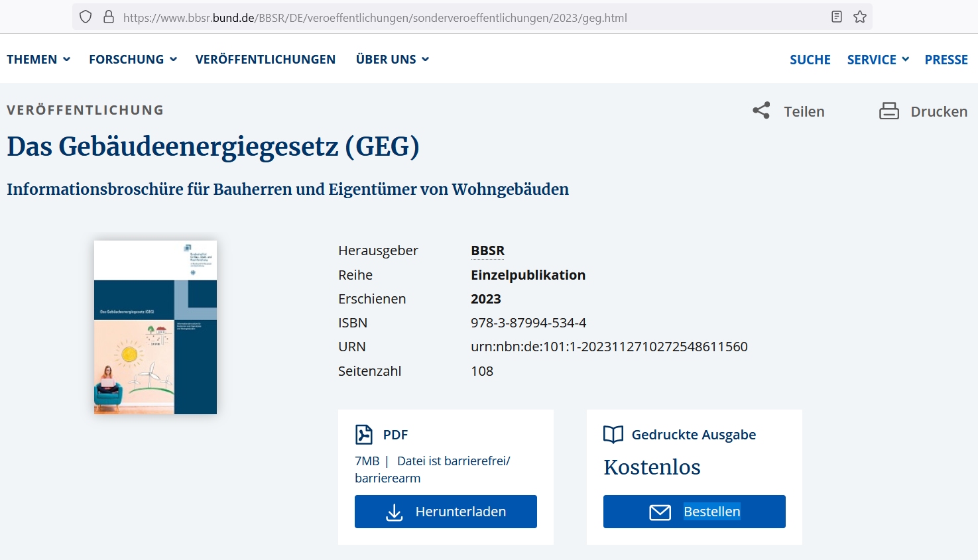
Task: Click the brochure cover thumbnail
Action: [155, 327]
